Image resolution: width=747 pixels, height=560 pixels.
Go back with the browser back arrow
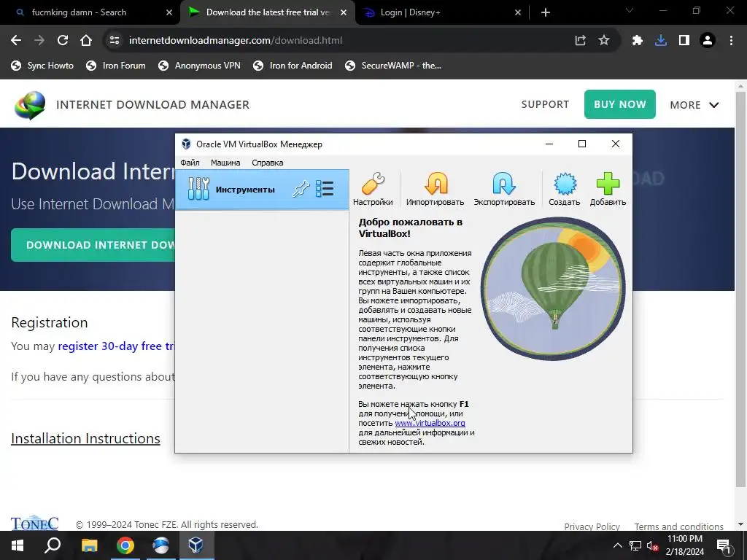coord(16,41)
